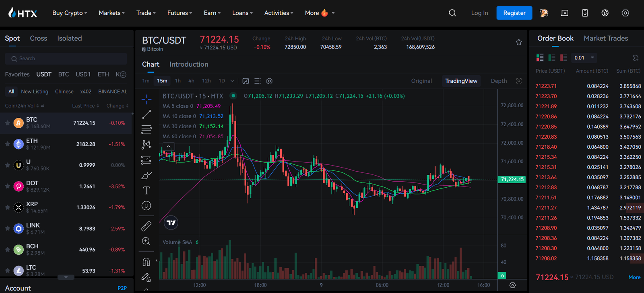Toggle favorite star for LINK row

8,228
